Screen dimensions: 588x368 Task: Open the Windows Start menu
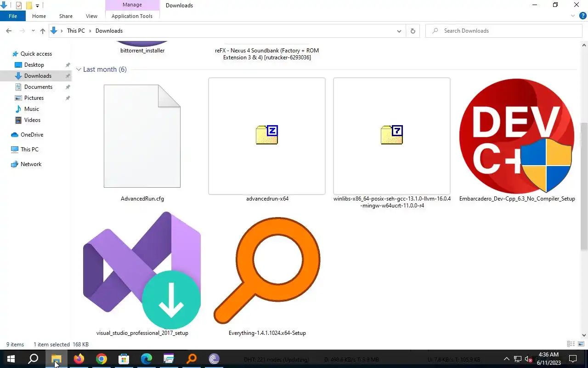point(11,359)
